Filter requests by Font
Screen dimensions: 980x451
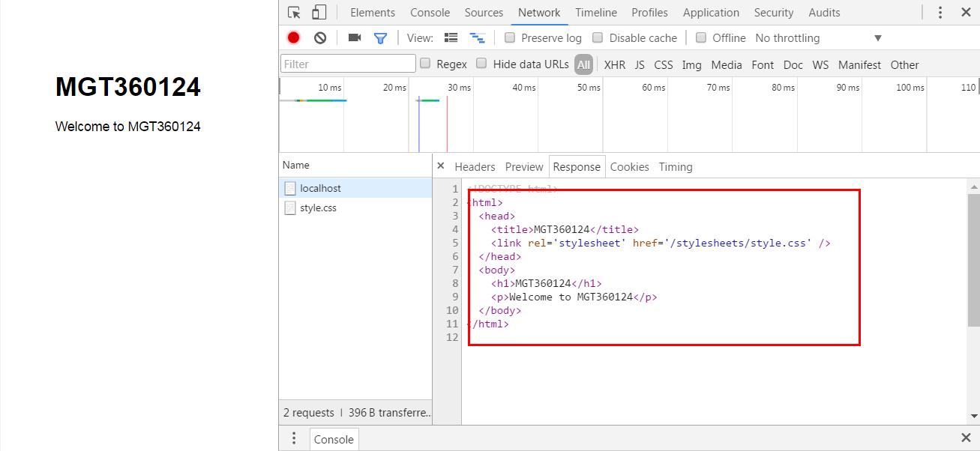coord(763,64)
